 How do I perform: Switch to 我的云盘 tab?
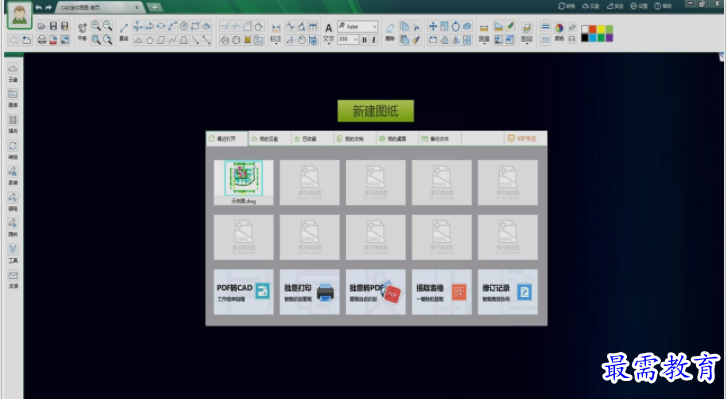270,138
